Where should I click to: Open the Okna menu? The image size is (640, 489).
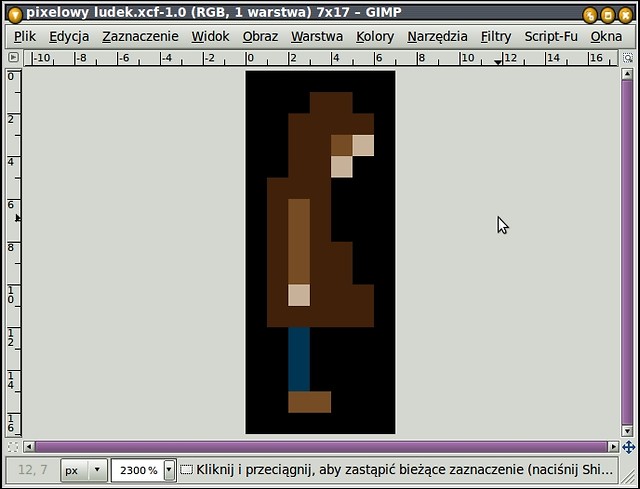pyautogui.click(x=606, y=36)
